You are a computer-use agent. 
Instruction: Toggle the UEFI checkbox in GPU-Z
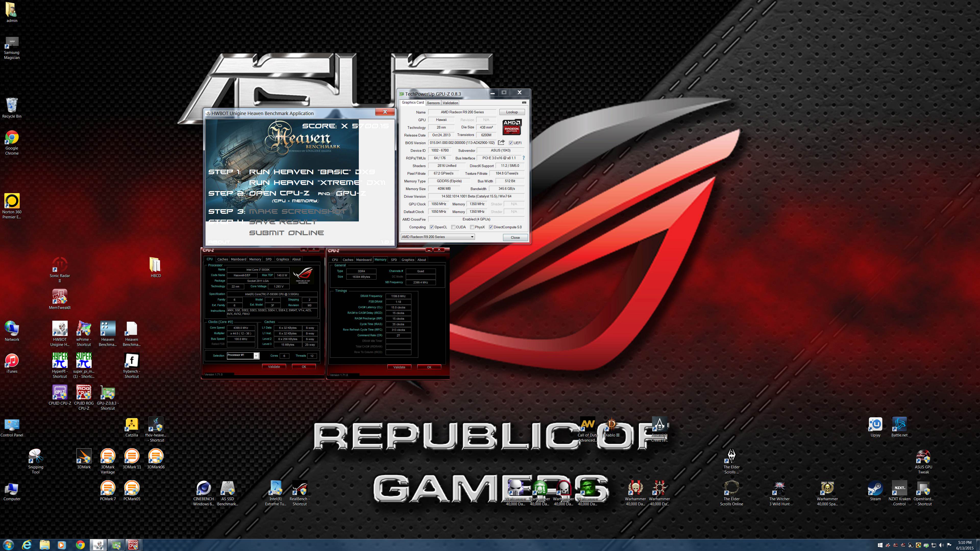pos(511,143)
